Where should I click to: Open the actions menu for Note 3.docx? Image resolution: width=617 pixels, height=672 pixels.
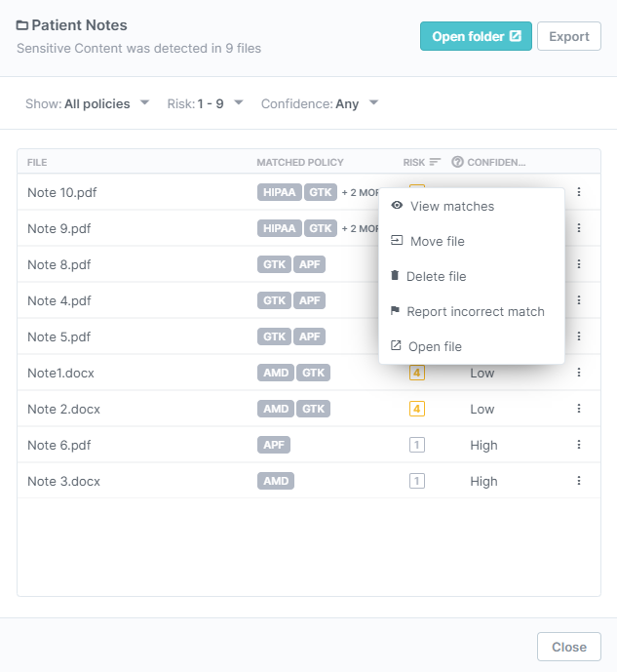[x=578, y=481]
